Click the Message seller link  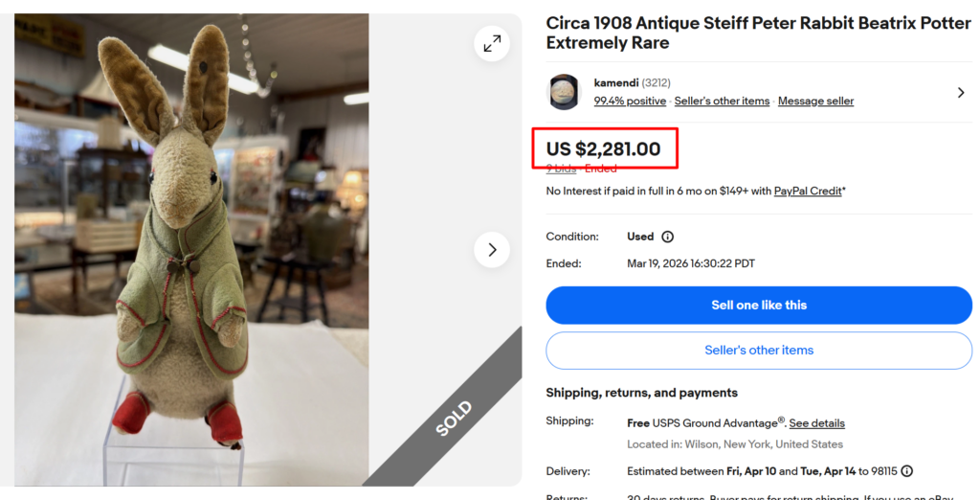click(815, 102)
